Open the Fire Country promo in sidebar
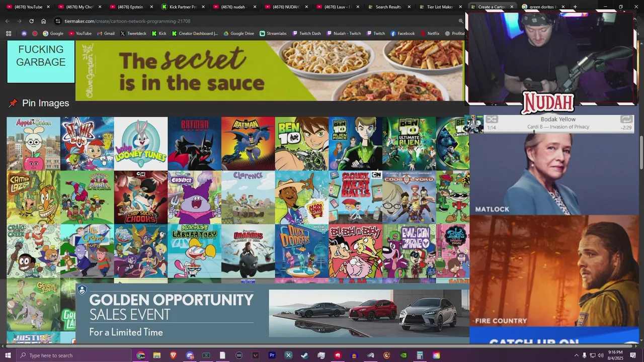644x362 pixels. coord(554,271)
